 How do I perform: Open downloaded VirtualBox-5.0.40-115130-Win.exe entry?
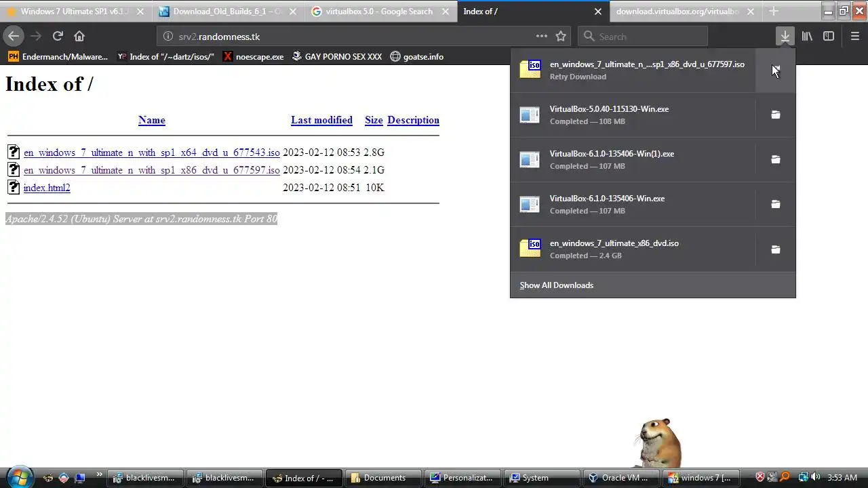pos(633,115)
